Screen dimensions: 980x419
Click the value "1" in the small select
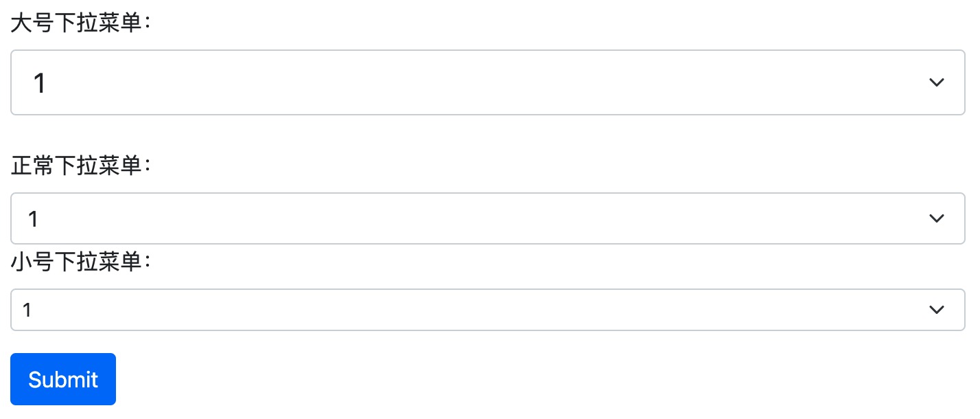[27, 310]
